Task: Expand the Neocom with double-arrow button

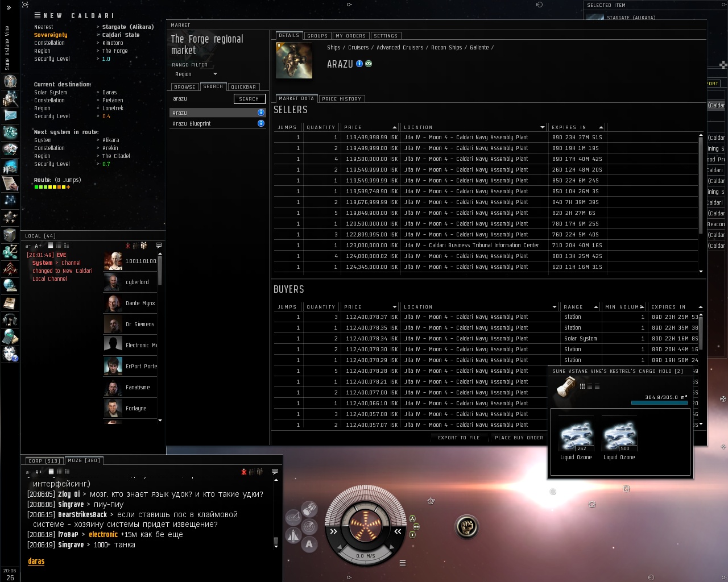Action: [x=9, y=8]
